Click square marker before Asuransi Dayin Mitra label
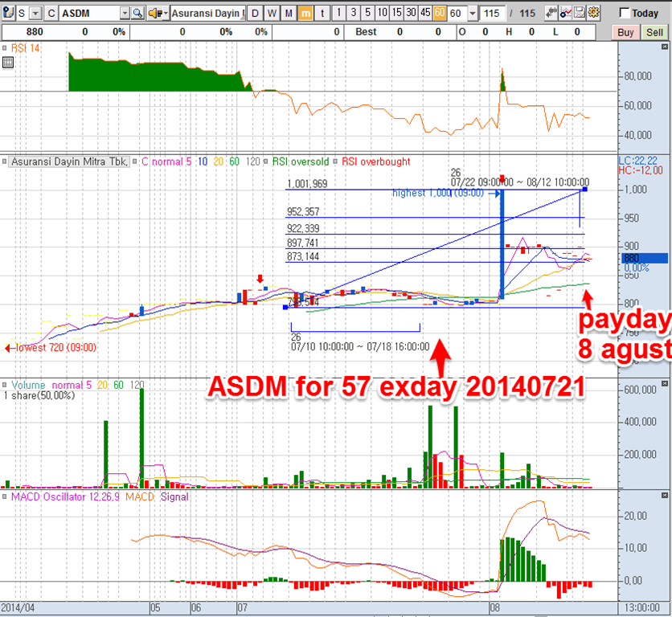Screen dimensions: 672x617 click(4, 161)
